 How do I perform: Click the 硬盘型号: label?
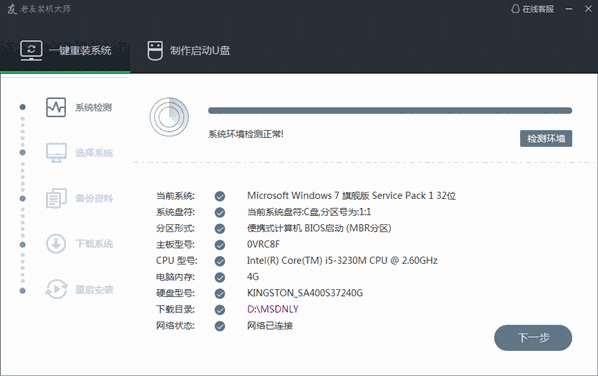click(x=175, y=293)
